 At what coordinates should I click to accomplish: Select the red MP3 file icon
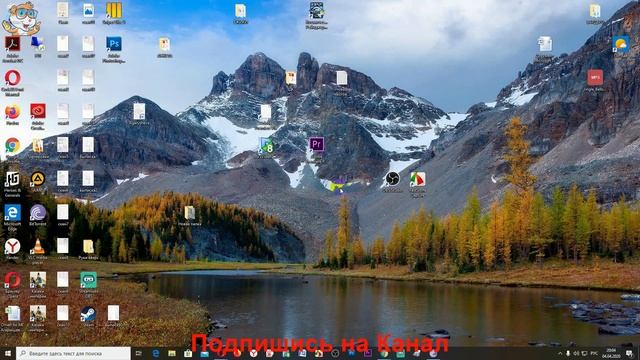tap(595, 78)
